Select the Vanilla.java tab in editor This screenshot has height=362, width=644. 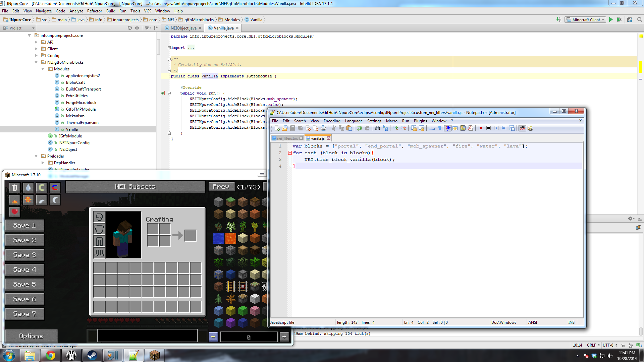click(223, 28)
